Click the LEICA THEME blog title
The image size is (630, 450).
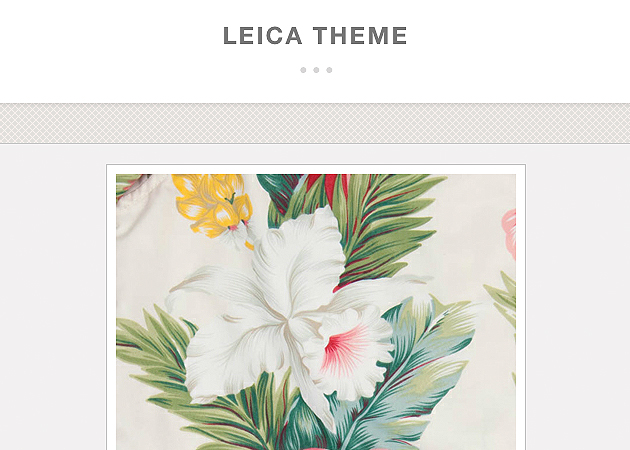pos(315,35)
